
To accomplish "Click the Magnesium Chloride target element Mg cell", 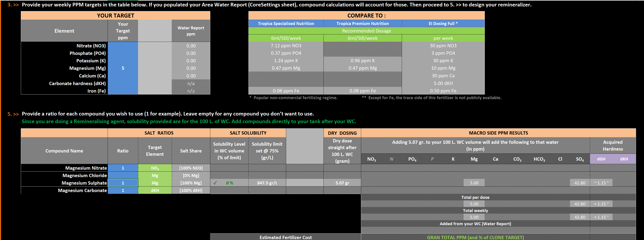I will [x=155, y=176].
